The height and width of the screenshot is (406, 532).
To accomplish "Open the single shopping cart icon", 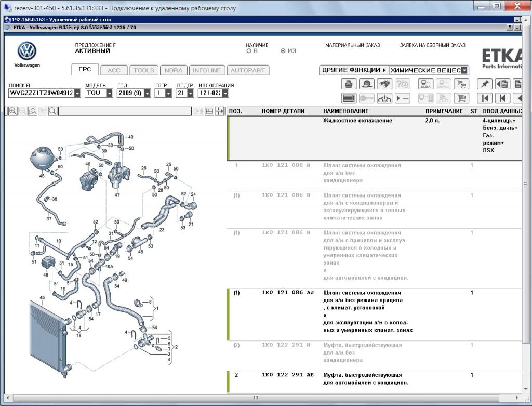I will [461, 98].
